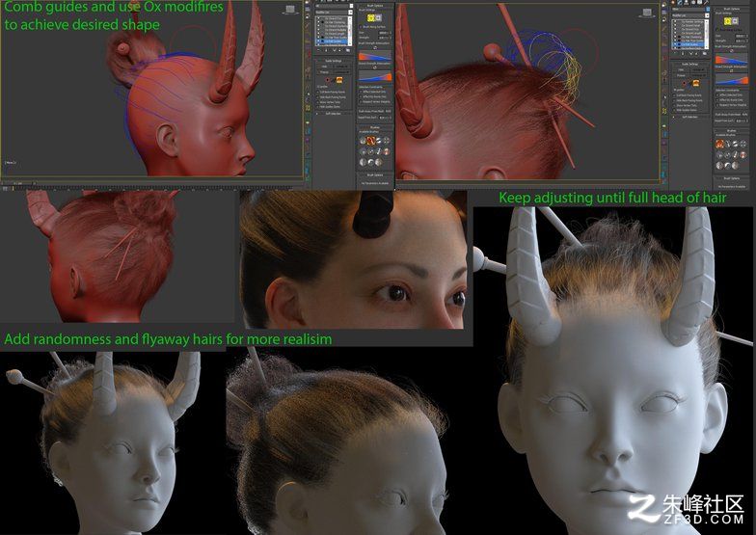
Task: Click the left Brush Strength Attenuation curve
Action: 375,56
